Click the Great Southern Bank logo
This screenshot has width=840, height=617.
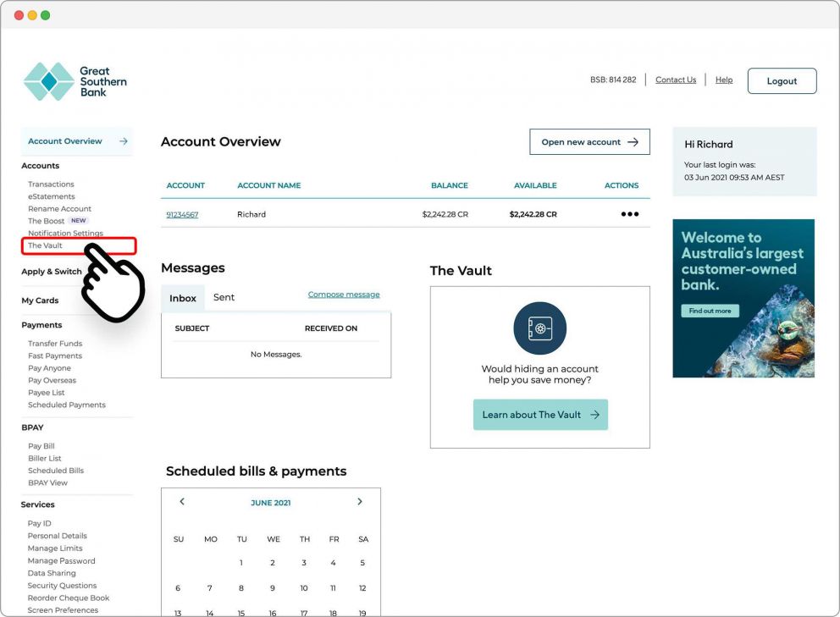(75, 81)
